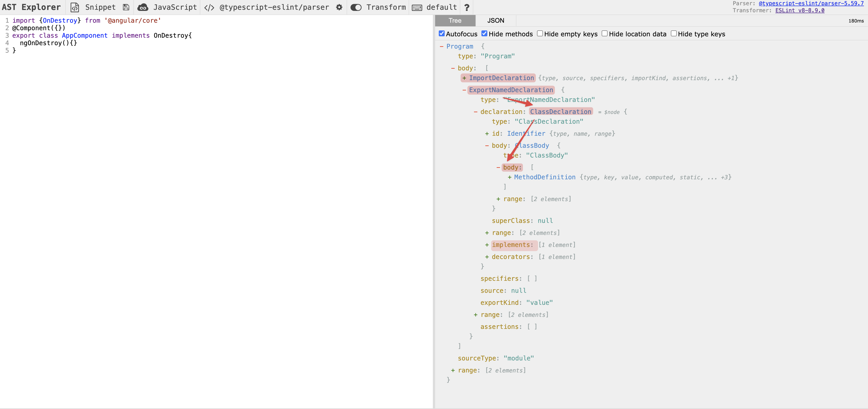The width and height of the screenshot is (868, 409).
Task: Click the specifiers empty array entry
Action: [x=509, y=278]
